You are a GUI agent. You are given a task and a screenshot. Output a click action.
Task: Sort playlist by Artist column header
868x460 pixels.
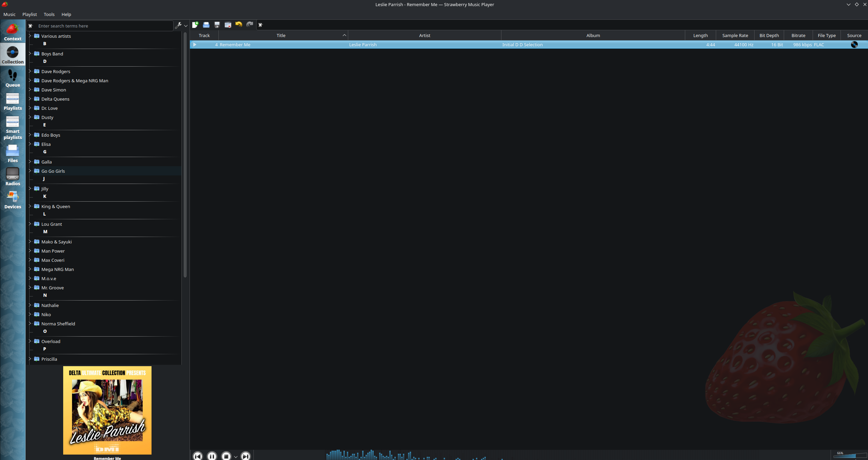pos(424,35)
